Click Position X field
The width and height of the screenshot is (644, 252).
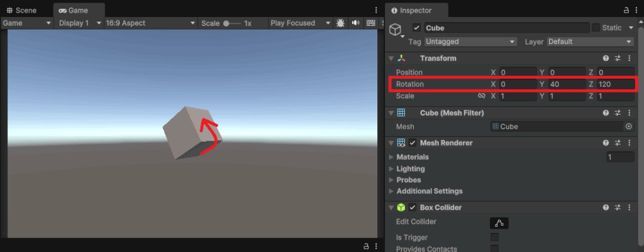point(518,72)
